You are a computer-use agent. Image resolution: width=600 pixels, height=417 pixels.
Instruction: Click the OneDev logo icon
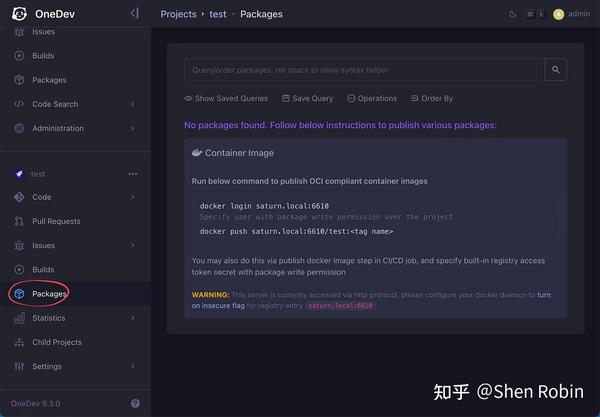[x=19, y=14]
